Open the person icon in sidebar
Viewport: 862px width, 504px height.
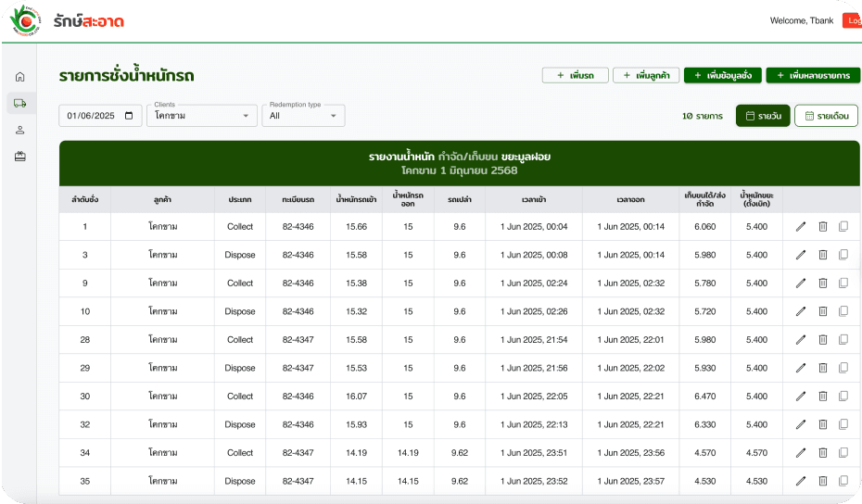[x=20, y=130]
